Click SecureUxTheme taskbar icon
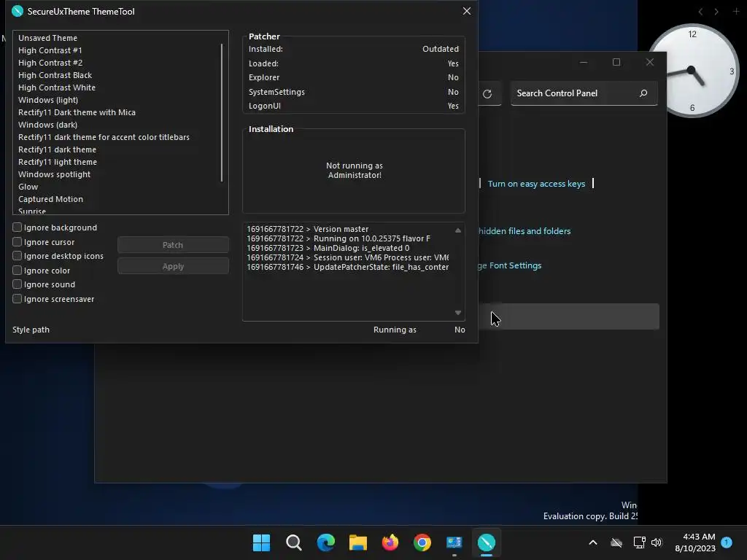Viewport: 747px width, 560px height. click(487, 542)
